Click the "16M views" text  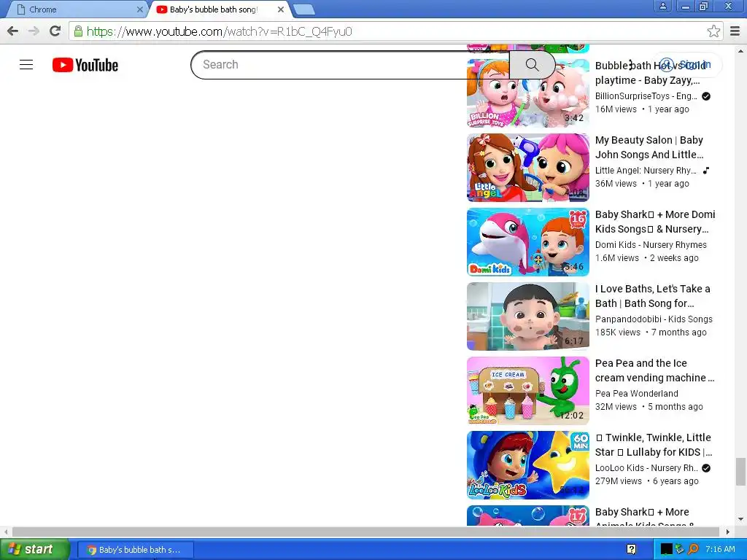[x=616, y=109]
